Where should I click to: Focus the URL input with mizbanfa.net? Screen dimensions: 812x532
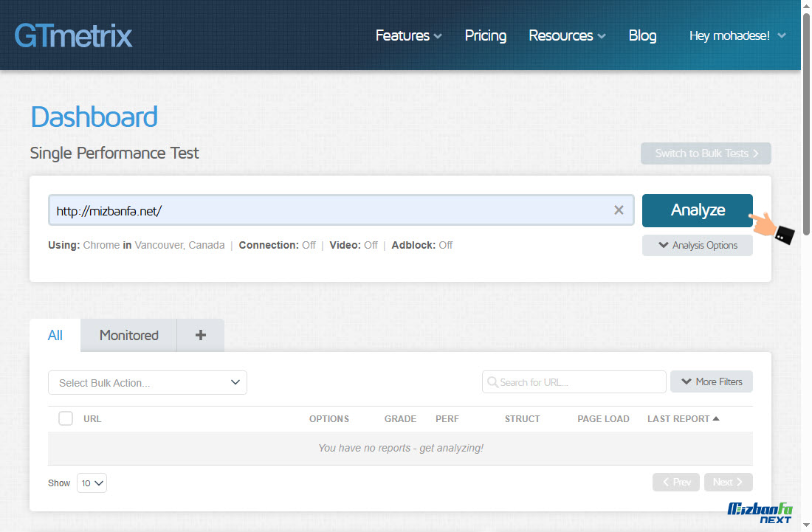pyautogui.click(x=341, y=210)
